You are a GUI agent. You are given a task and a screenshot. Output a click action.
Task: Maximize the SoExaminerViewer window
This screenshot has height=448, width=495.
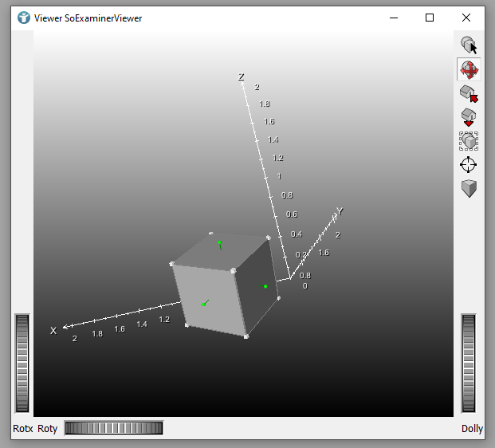(x=430, y=18)
